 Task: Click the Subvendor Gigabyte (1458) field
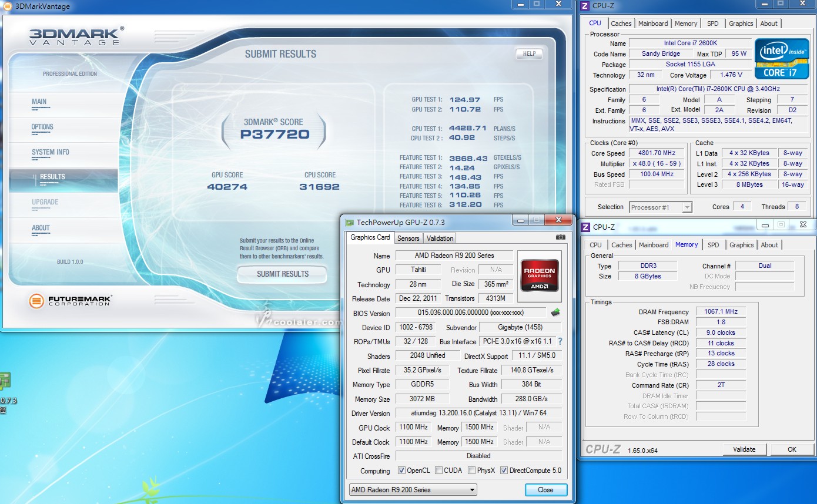pyautogui.click(x=520, y=327)
